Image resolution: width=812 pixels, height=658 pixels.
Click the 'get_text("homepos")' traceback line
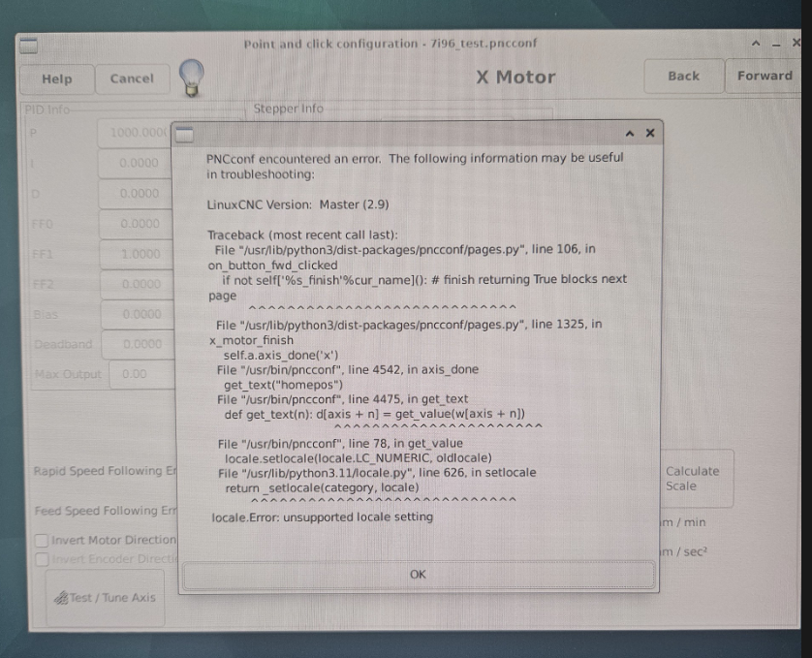tap(283, 385)
